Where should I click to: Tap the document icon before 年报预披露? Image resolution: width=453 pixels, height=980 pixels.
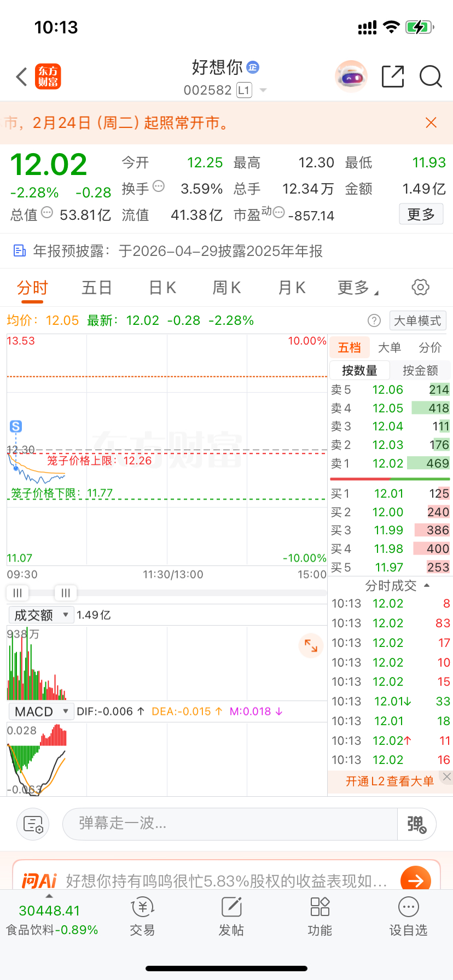pos(20,251)
